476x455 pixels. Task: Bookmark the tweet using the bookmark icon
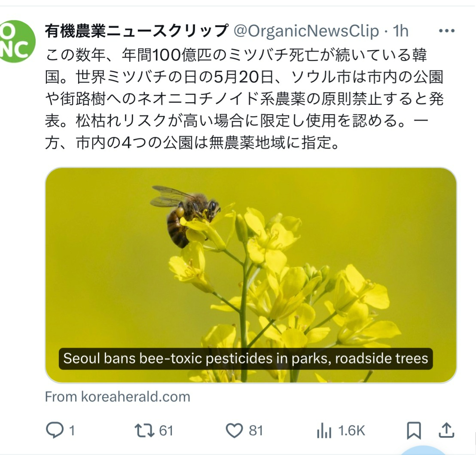click(413, 430)
